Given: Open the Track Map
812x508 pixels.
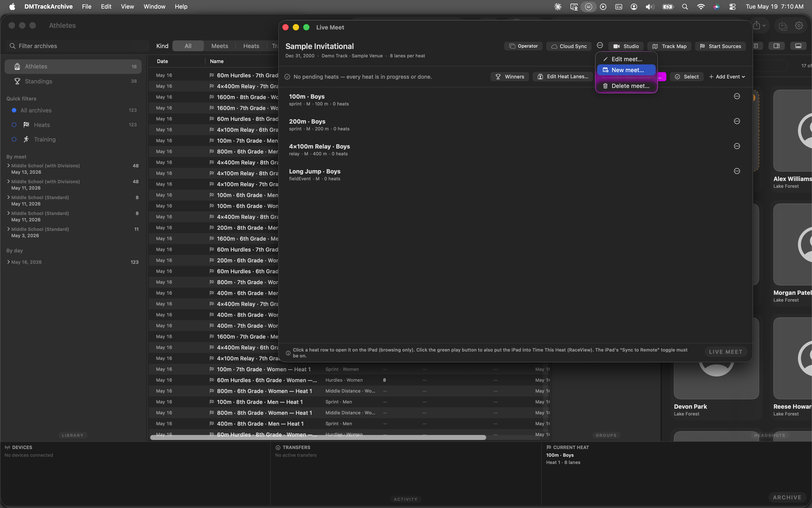Looking at the screenshot, I should point(669,46).
